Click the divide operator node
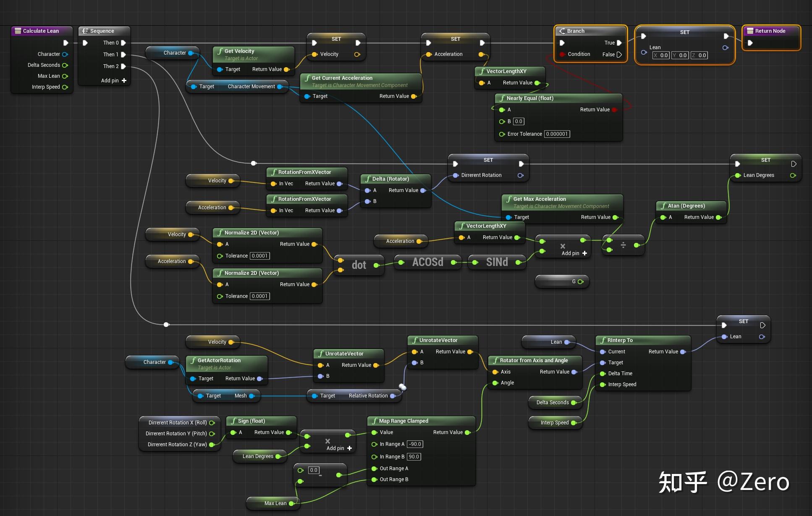The width and height of the screenshot is (812, 516). point(623,244)
